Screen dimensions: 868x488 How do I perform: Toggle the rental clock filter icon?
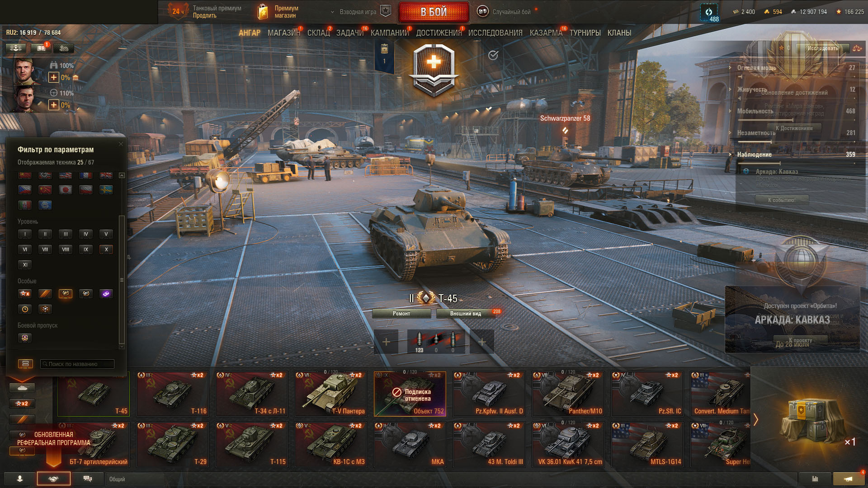[x=25, y=309]
